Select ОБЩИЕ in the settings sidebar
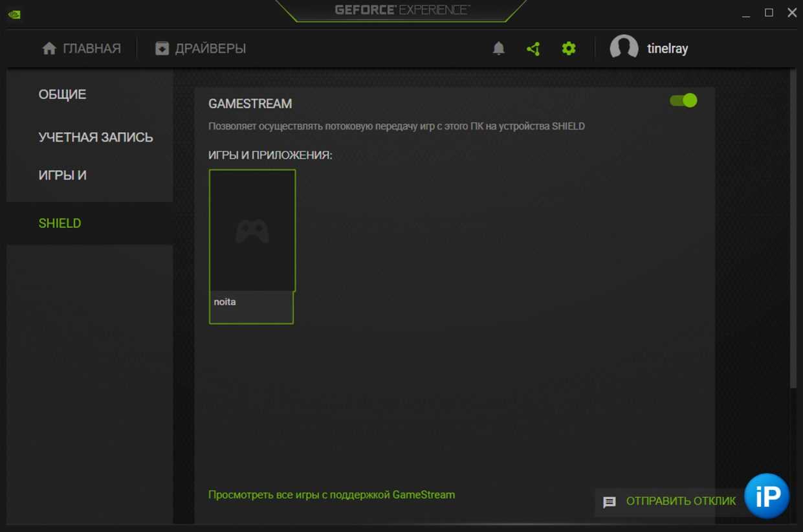 (62, 94)
